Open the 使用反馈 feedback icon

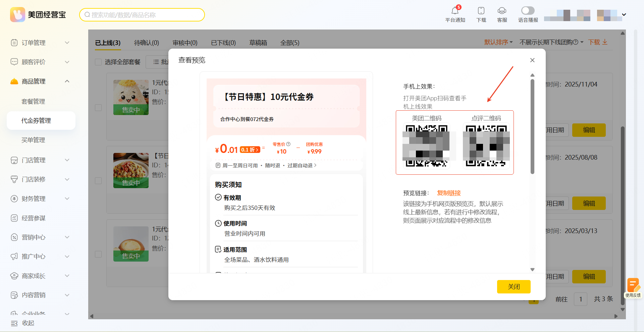(x=633, y=288)
